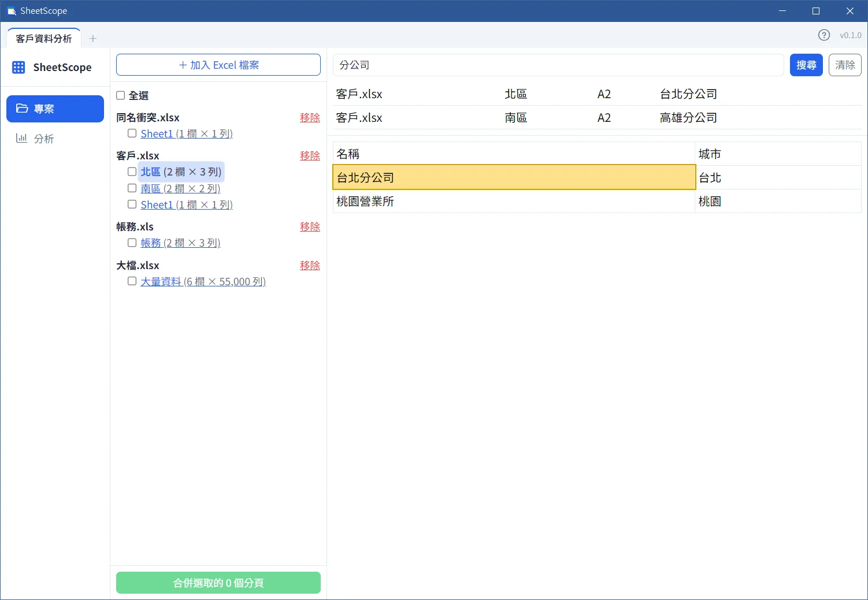Open 大量資料 (6 欄 × 55,000 列) link
Viewport: 868px width, 600px height.
point(203,281)
